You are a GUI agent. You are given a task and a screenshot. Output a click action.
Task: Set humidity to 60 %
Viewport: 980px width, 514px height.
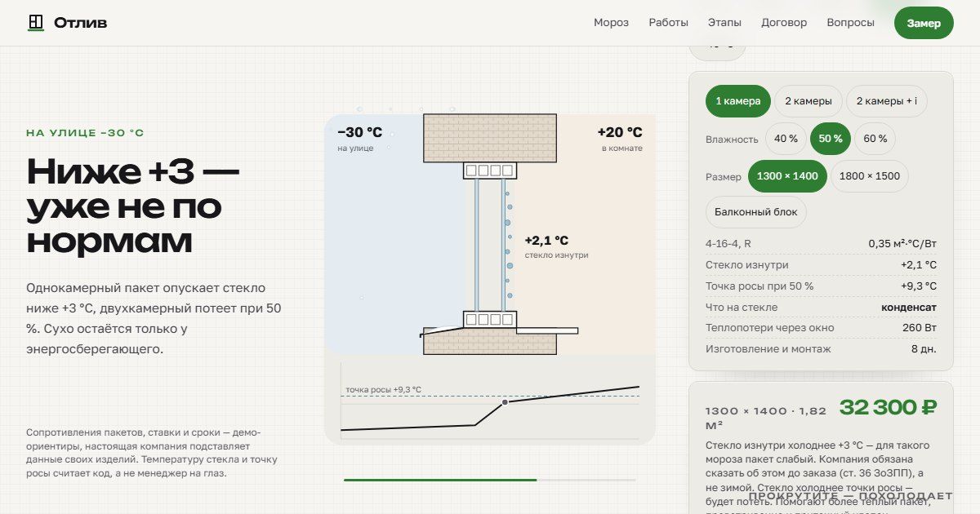(x=875, y=139)
